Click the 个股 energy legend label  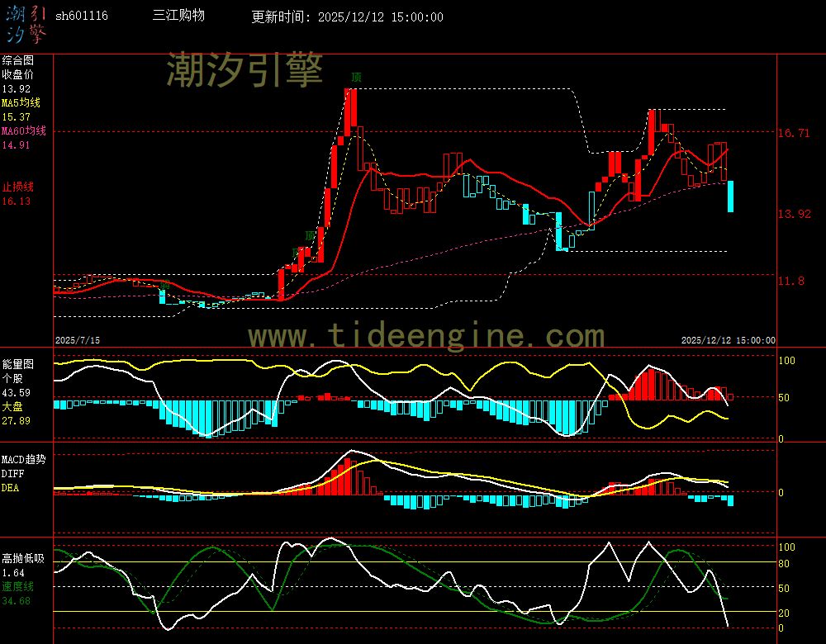[x=12, y=378]
